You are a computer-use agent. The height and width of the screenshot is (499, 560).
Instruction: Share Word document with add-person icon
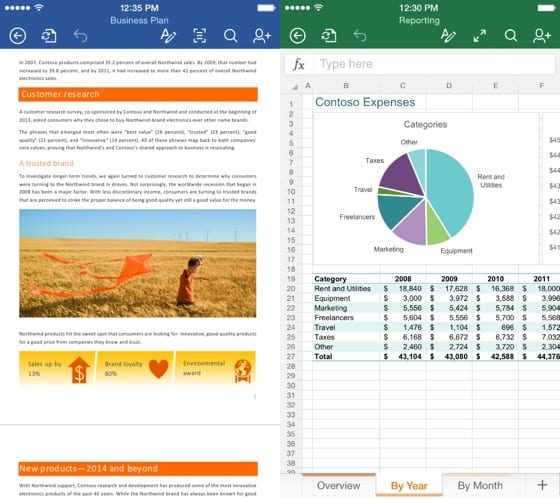pyautogui.click(x=262, y=36)
